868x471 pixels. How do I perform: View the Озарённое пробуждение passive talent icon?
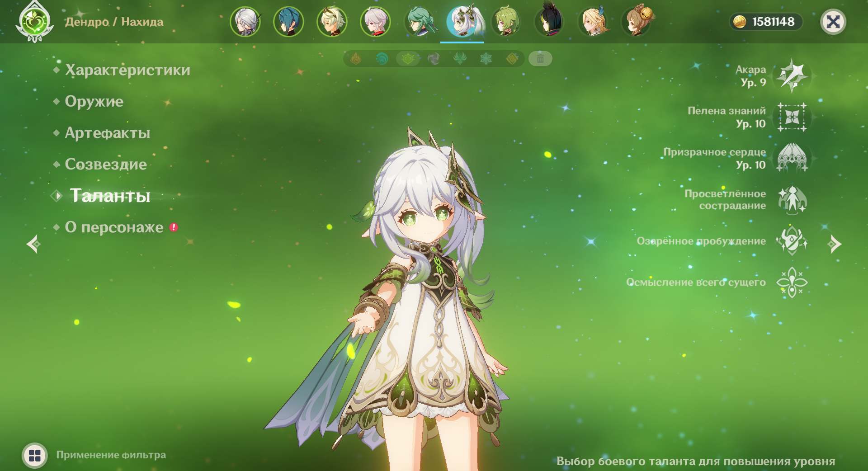[792, 241]
